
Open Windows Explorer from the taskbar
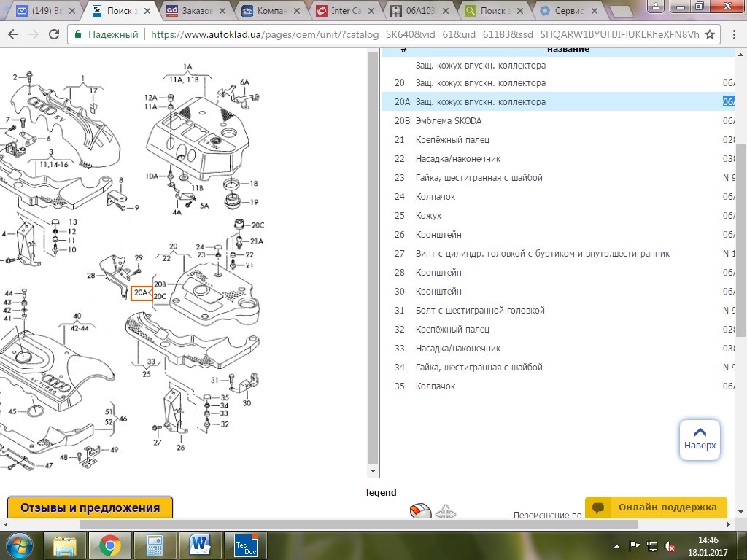65,545
